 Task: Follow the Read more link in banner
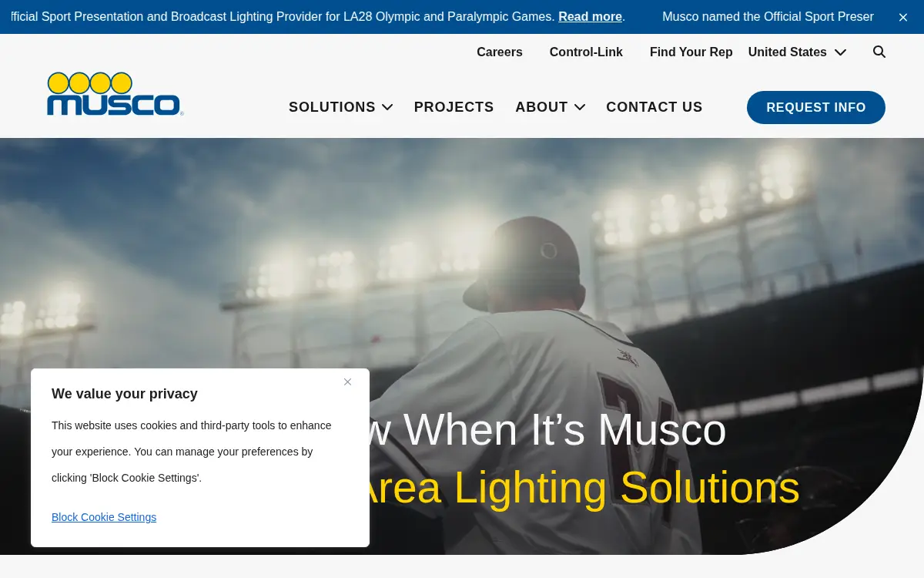click(590, 17)
